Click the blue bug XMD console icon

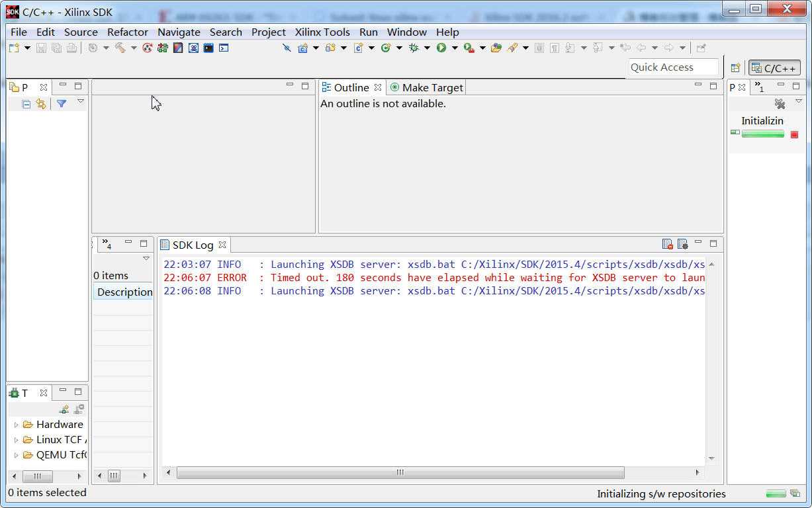pyautogui.click(x=193, y=48)
